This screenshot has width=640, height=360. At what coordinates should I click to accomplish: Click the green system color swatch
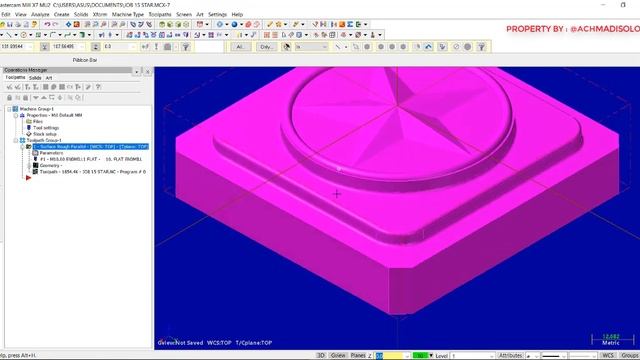pyautogui.click(x=419, y=356)
